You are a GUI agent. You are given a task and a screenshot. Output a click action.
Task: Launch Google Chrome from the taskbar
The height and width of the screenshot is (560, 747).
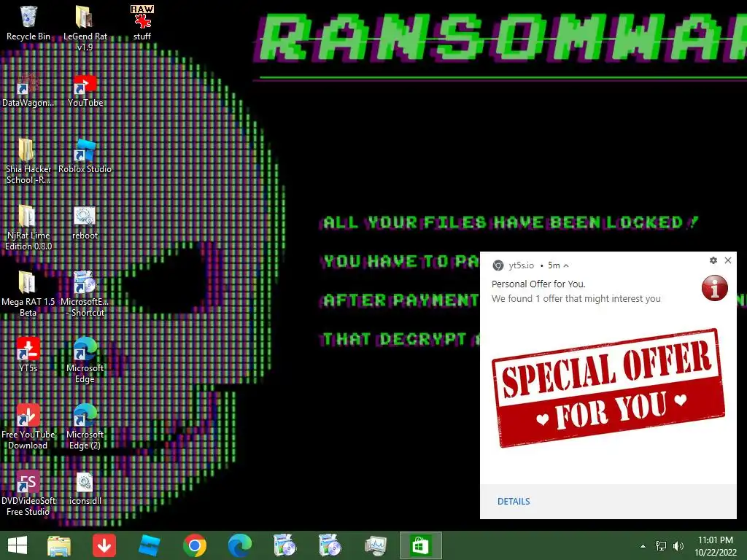click(x=194, y=545)
